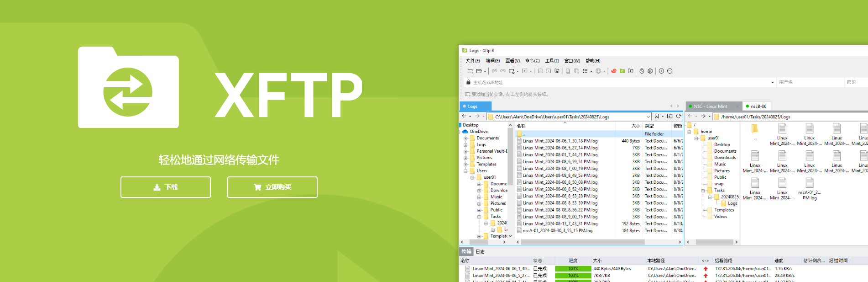
Task: Select Linux Mint_2024-08-13_7_43_31 PM.log
Action: click(560, 224)
